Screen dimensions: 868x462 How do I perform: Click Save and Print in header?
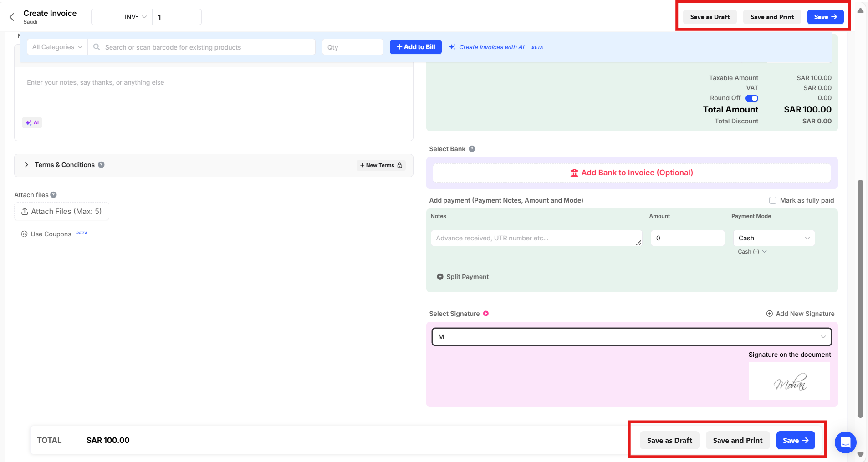(x=772, y=17)
